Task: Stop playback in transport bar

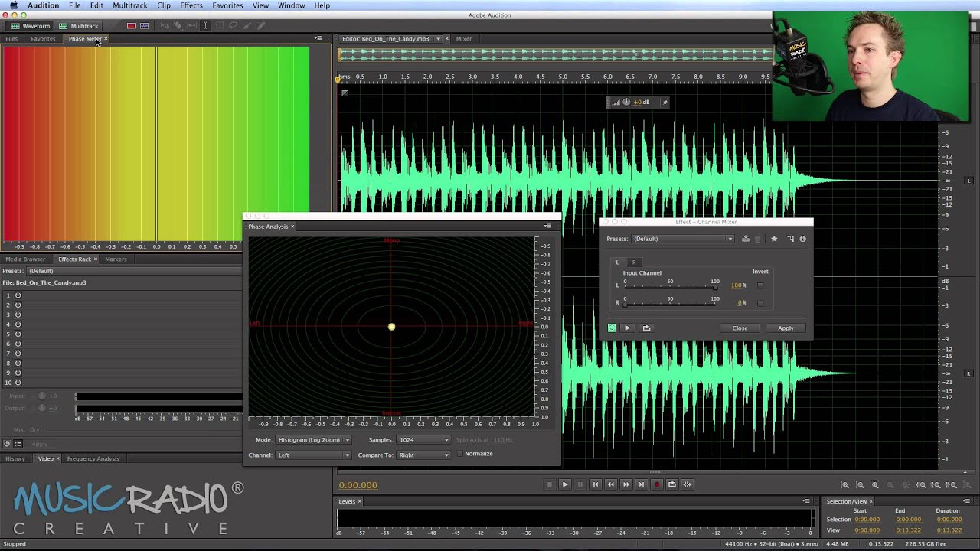Action: (549, 484)
